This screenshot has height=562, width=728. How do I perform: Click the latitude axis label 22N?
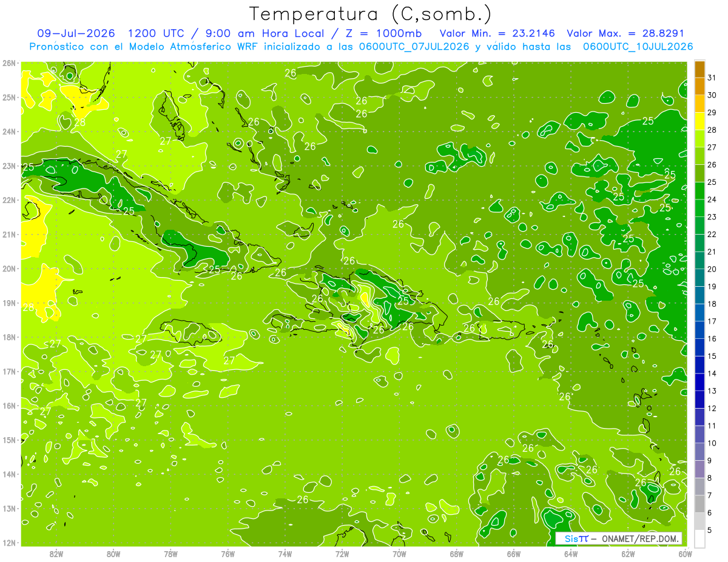click(x=8, y=200)
